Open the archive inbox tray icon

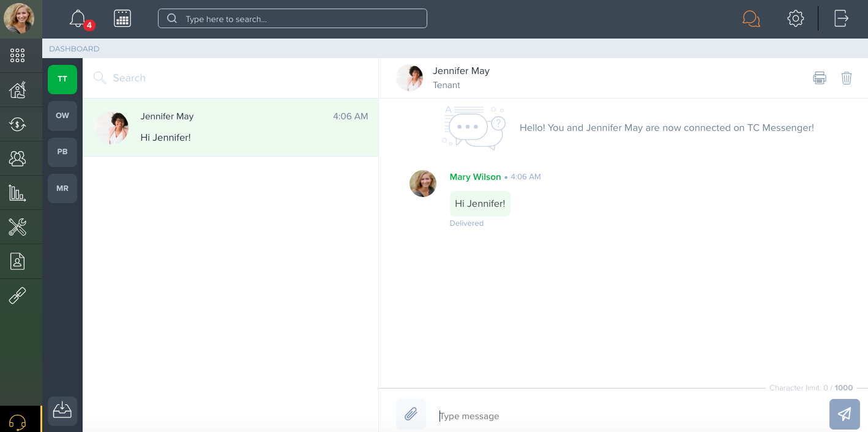click(x=62, y=411)
